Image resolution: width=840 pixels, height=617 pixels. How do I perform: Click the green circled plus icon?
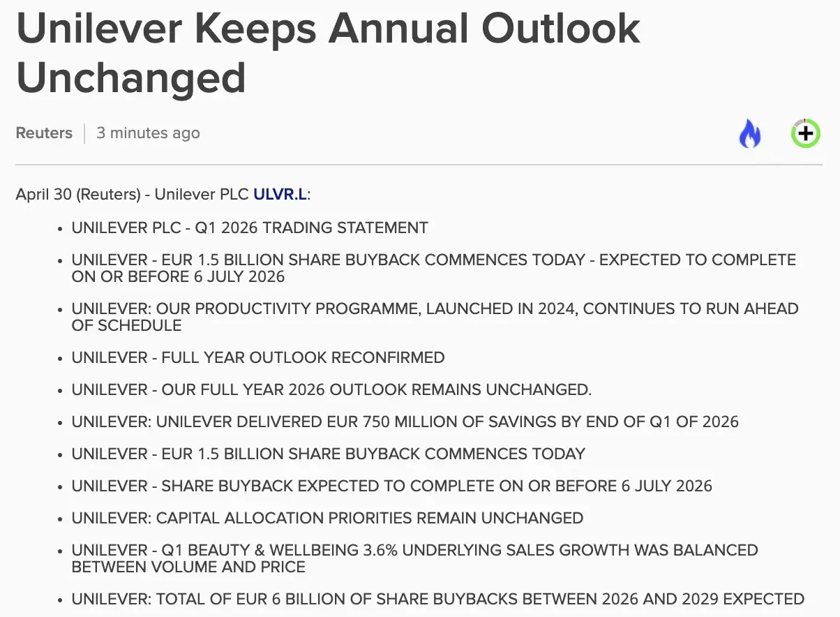(806, 133)
